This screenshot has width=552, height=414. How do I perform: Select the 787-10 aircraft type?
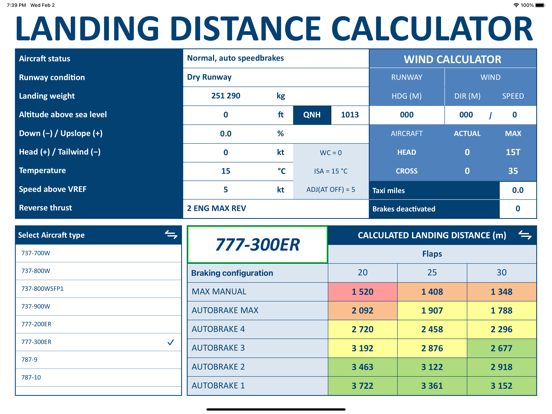tap(99, 377)
